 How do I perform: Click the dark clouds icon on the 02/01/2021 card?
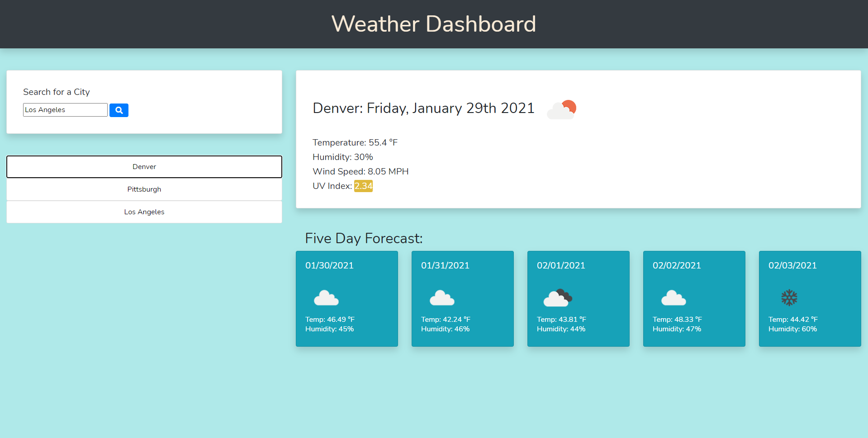click(558, 297)
